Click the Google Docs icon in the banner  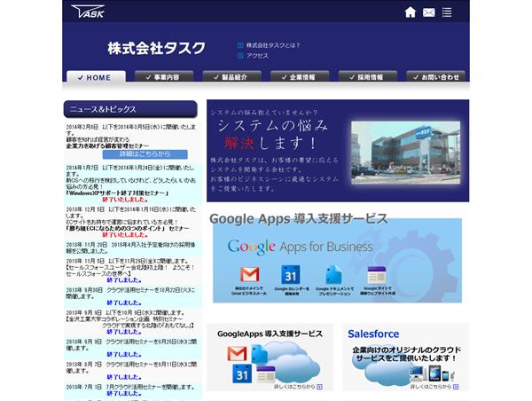(334, 275)
